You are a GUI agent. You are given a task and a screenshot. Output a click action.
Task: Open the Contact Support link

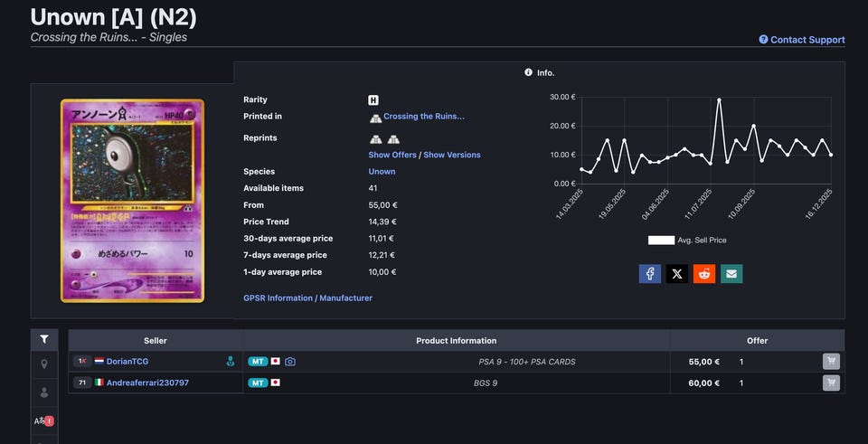tap(802, 40)
